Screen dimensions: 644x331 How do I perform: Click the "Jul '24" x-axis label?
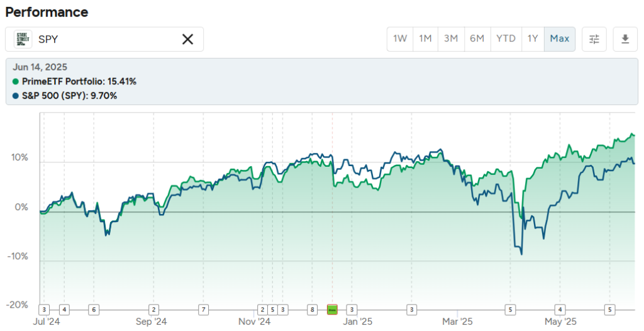(x=47, y=322)
